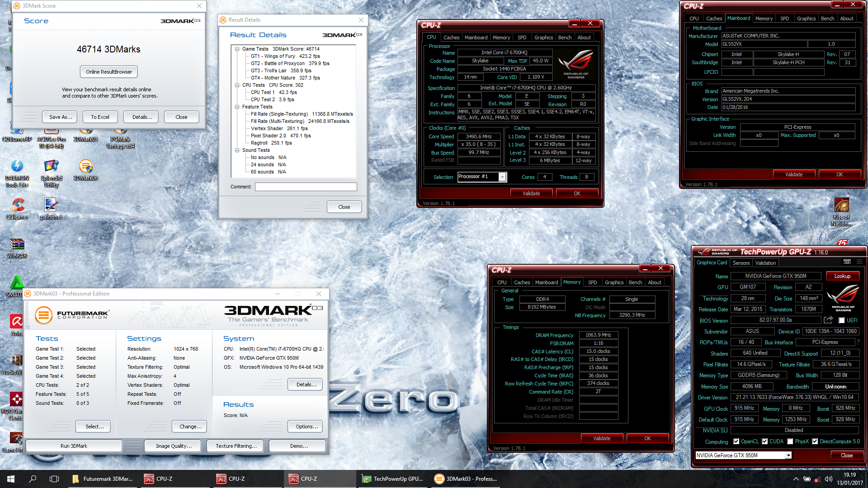Switch to 3DMark03 Professional taskbar item
The image size is (868, 488).
[x=466, y=479]
